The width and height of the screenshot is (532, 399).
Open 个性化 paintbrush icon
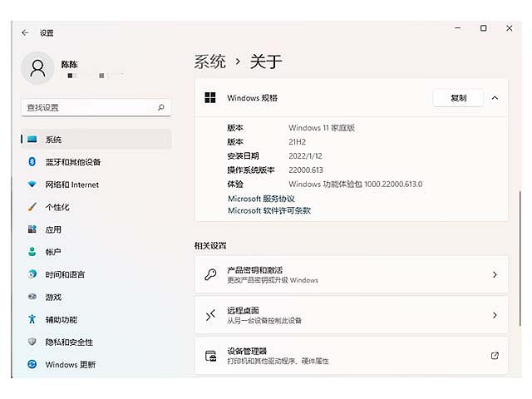(32, 207)
